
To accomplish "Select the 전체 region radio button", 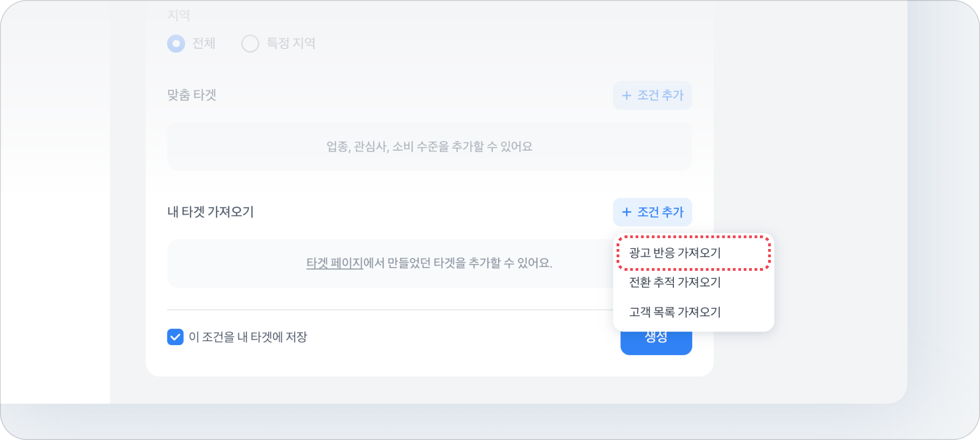I will 176,44.
